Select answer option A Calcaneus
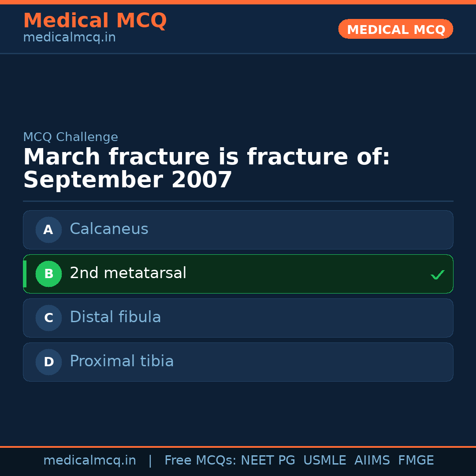This screenshot has height=476, width=476. pos(238,230)
